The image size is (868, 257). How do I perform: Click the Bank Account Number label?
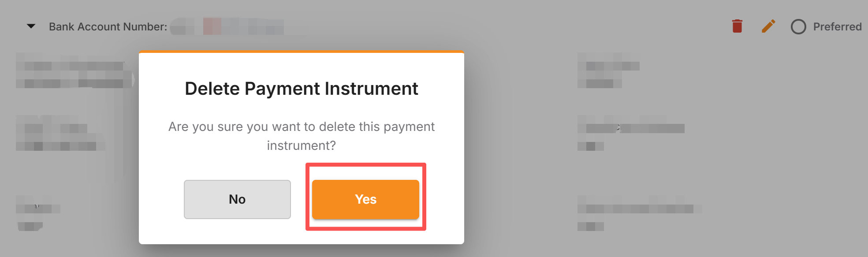click(108, 27)
